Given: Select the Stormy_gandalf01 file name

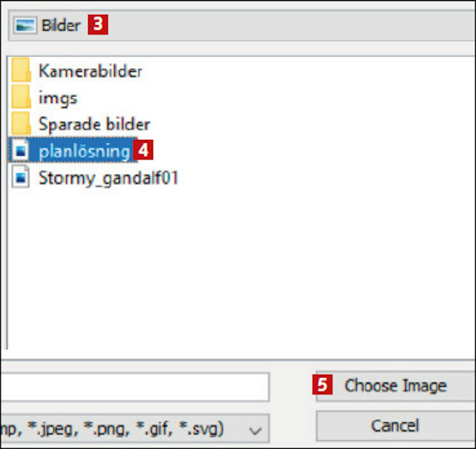Looking at the screenshot, I should pos(108,178).
